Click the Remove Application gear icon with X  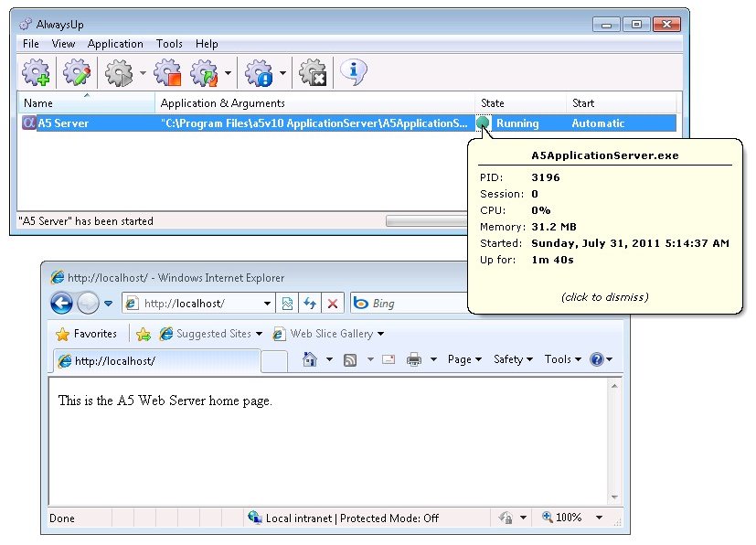314,73
